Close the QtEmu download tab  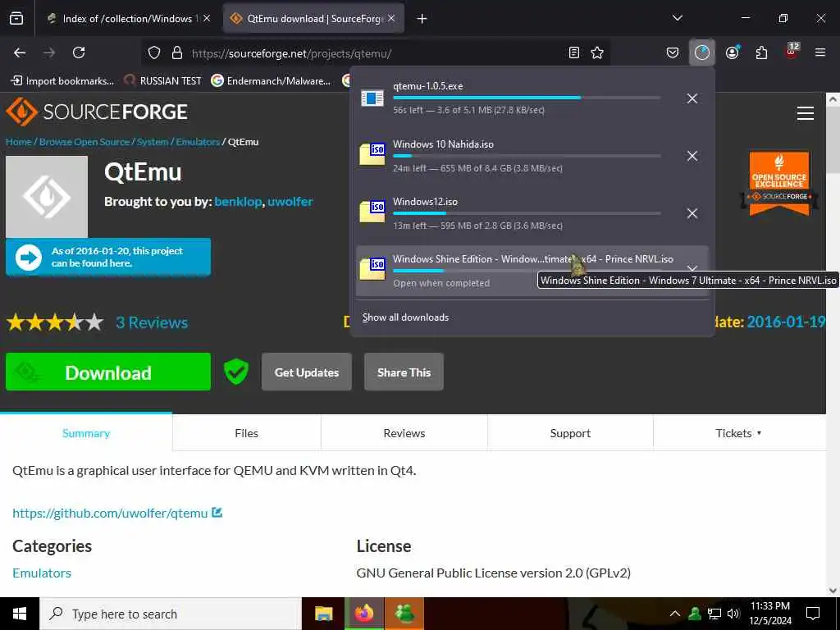coord(391,18)
